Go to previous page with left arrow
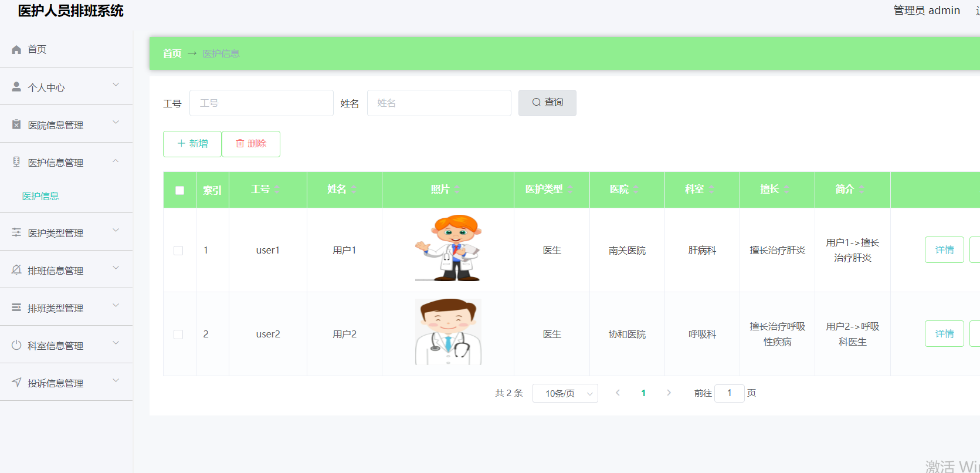 click(x=618, y=393)
